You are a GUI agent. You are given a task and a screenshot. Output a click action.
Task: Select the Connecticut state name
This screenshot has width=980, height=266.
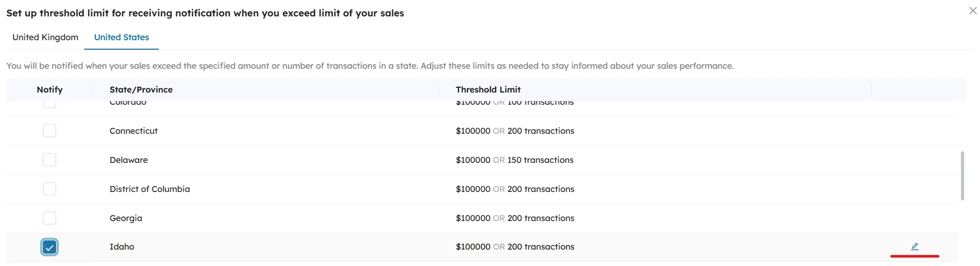point(133,131)
